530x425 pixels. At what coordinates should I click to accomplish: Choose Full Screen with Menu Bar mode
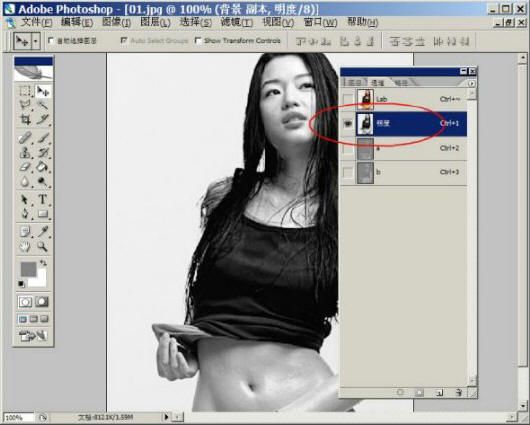click(33, 319)
